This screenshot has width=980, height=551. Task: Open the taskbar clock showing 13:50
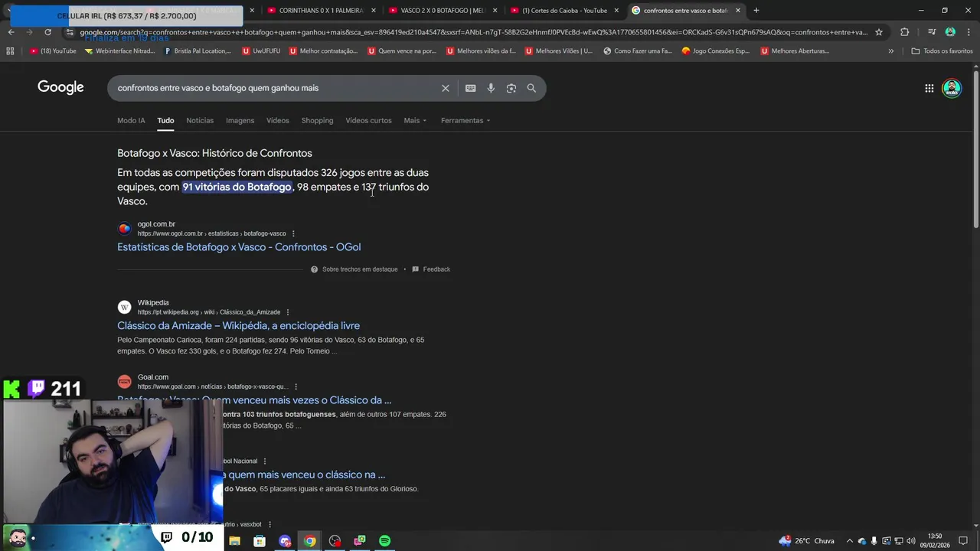(x=935, y=540)
